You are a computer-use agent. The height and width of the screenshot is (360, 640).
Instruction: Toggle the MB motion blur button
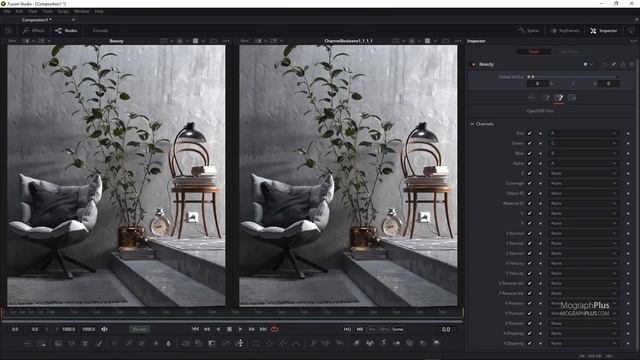(x=360, y=329)
